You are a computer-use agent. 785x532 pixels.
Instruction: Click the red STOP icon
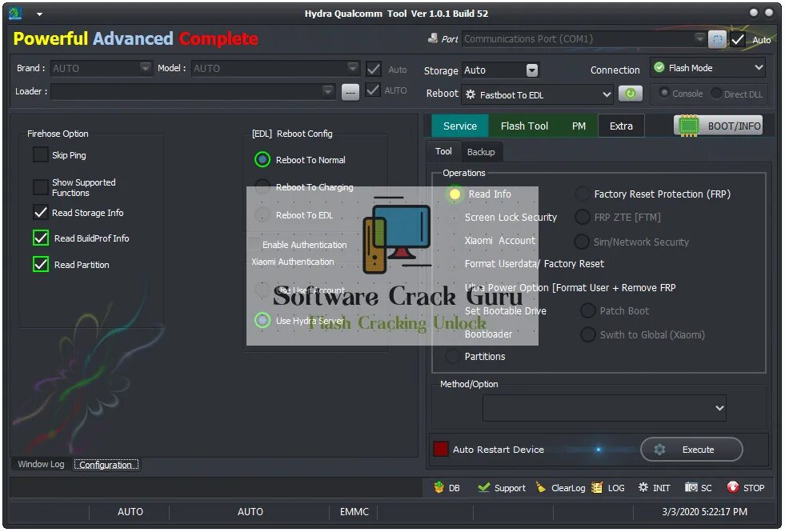coord(732,487)
